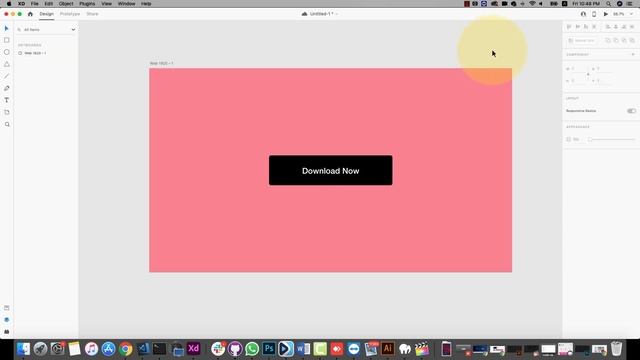This screenshot has height=360, width=640.
Task: Open Photoshop from the Dock
Action: point(269,349)
